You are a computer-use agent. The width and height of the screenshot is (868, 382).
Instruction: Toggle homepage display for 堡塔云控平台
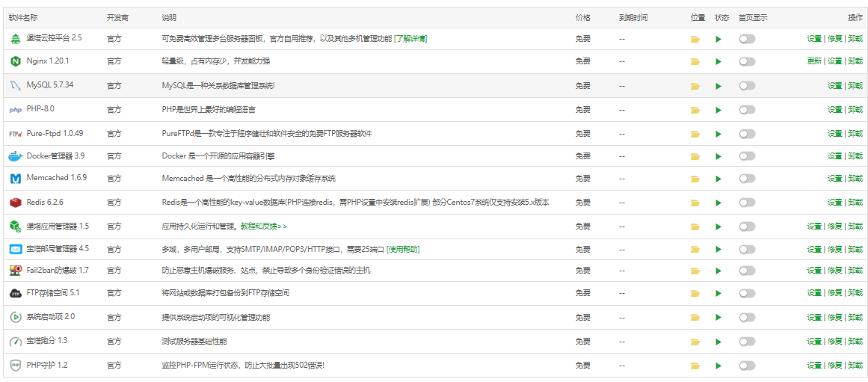pos(747,39)
